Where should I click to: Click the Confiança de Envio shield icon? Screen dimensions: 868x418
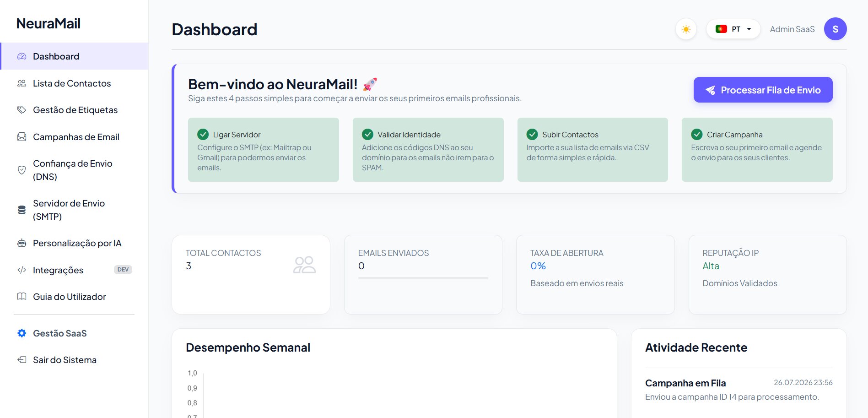pos(22,170)
